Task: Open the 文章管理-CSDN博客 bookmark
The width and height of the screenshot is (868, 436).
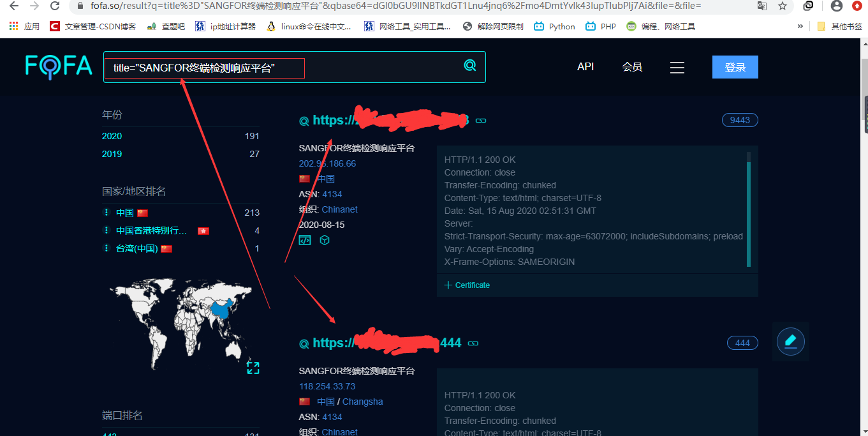Action: point(92,26)
